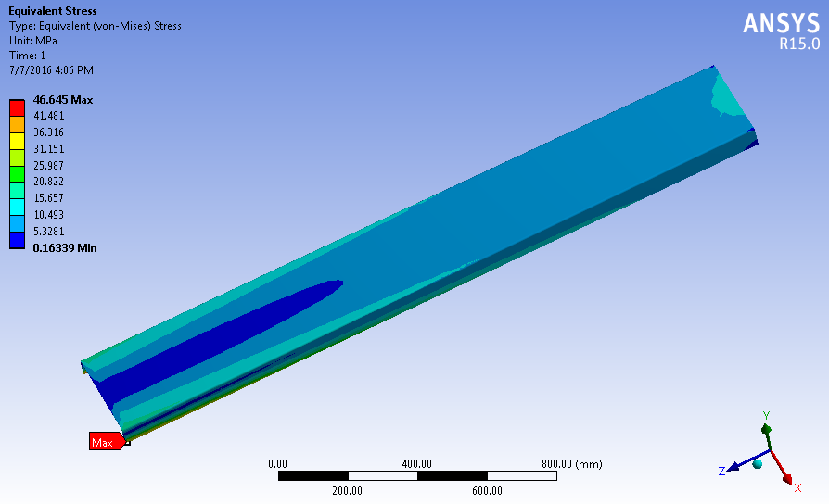829x504 pixels.
Task: Click the '46.645 Max' legend value
Action: tap(63, 100)
